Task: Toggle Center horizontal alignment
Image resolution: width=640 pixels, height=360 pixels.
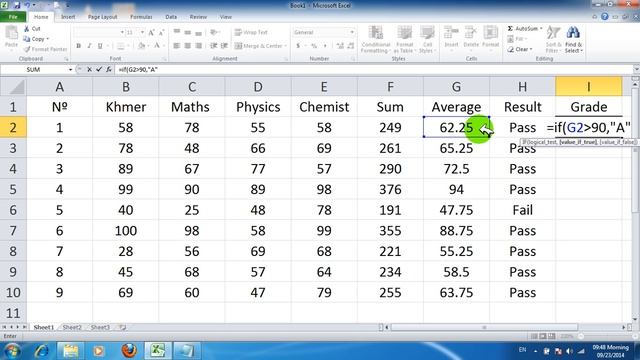Action: (x=187, y=46)
